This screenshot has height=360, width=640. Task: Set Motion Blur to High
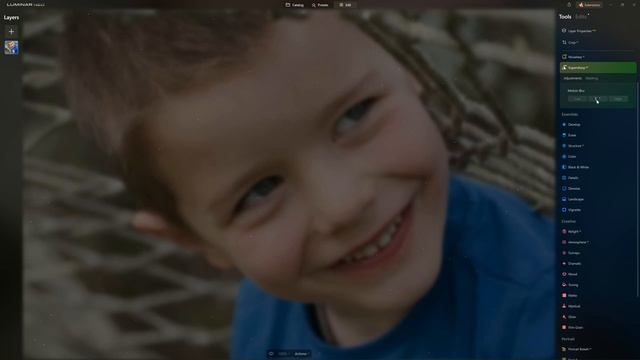tap(618, 99)
